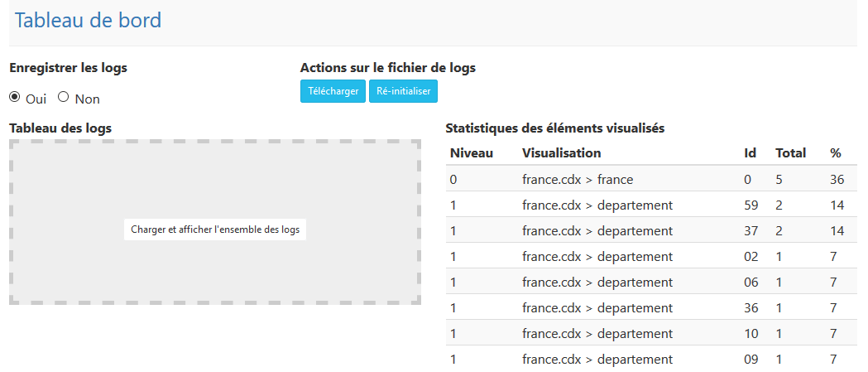Click the Id column header

751,153
